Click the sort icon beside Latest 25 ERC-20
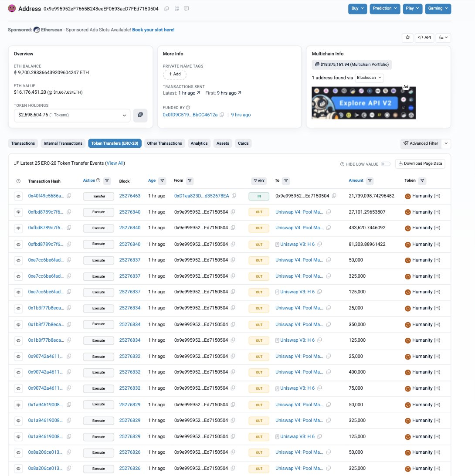 coord(17,163)
